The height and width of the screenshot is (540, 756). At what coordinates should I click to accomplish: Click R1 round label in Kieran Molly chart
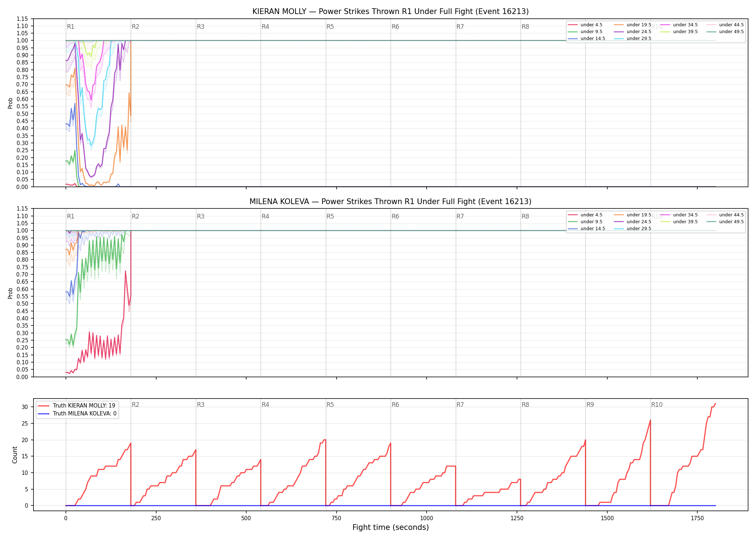pyautogui.click(x=71, y=27)
